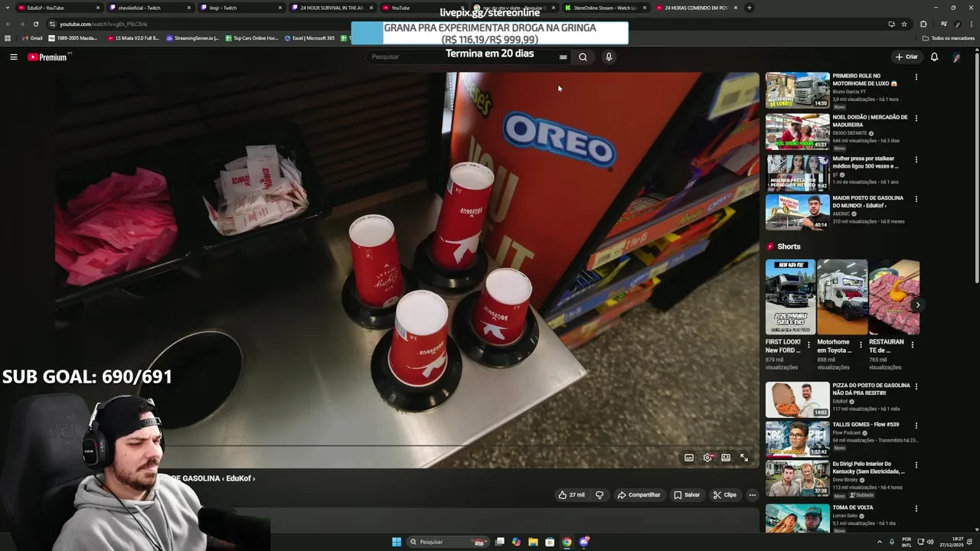The image size is (980, 551).
Task: Open Chrome app menu three dots
Action: point(972,24)
